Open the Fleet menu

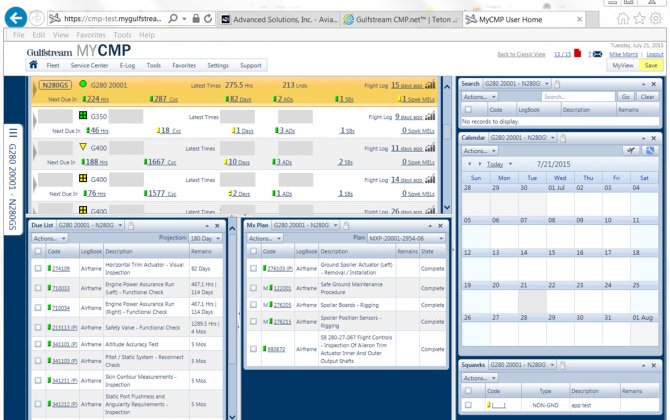point(53,65)
